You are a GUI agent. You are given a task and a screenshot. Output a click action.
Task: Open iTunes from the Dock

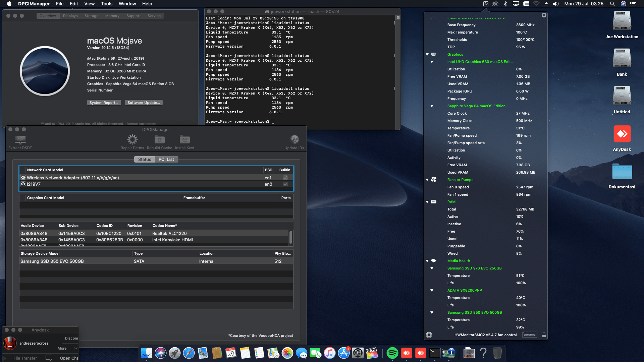[330, 353]
